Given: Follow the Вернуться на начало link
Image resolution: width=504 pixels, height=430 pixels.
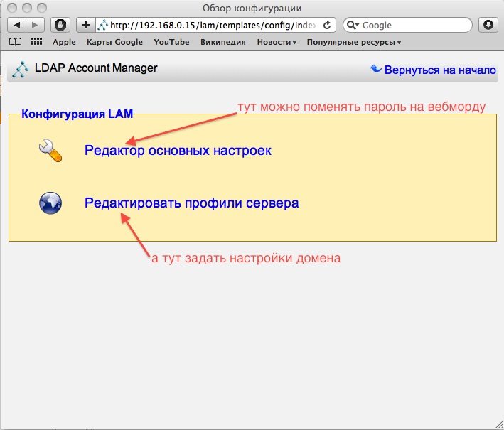Looking at the screenshot, I should coord(439,70).
